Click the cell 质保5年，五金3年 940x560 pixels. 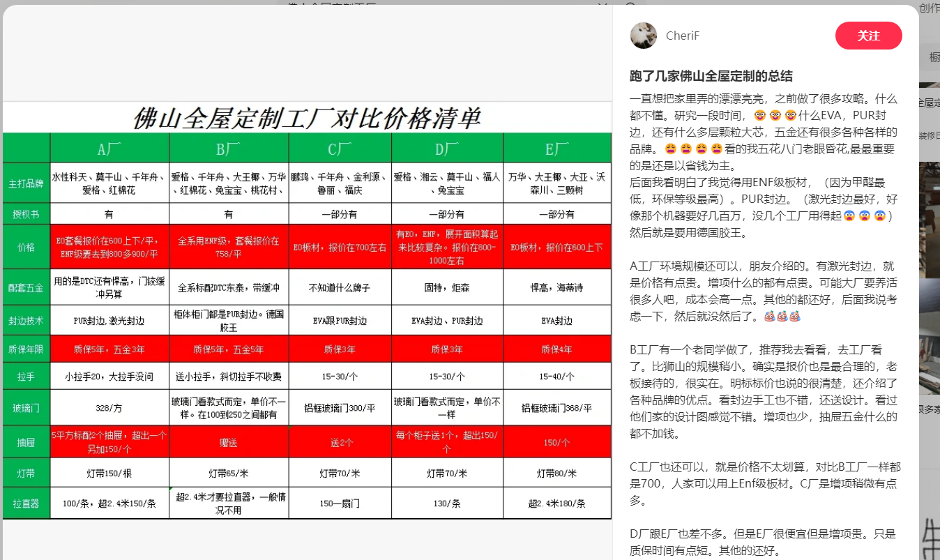pos(109,349)
